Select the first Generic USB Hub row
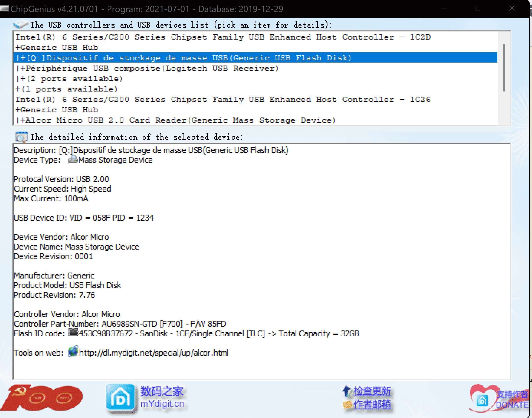The image size is (532, 418). click(x=255, y=47)
